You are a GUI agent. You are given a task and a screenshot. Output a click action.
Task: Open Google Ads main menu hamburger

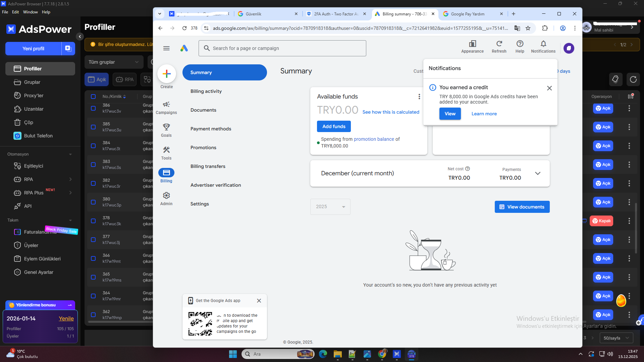(x=166, y=48)
